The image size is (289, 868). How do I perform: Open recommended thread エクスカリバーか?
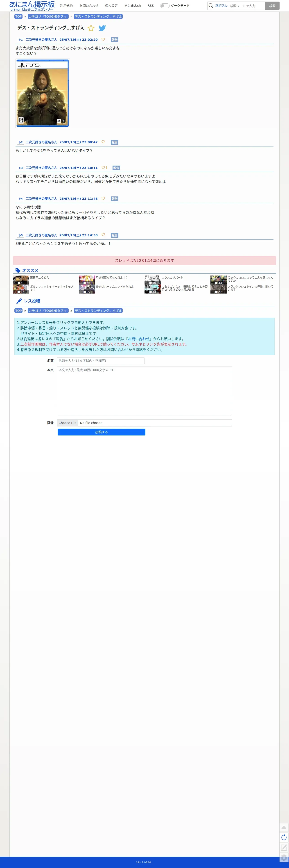172,278
